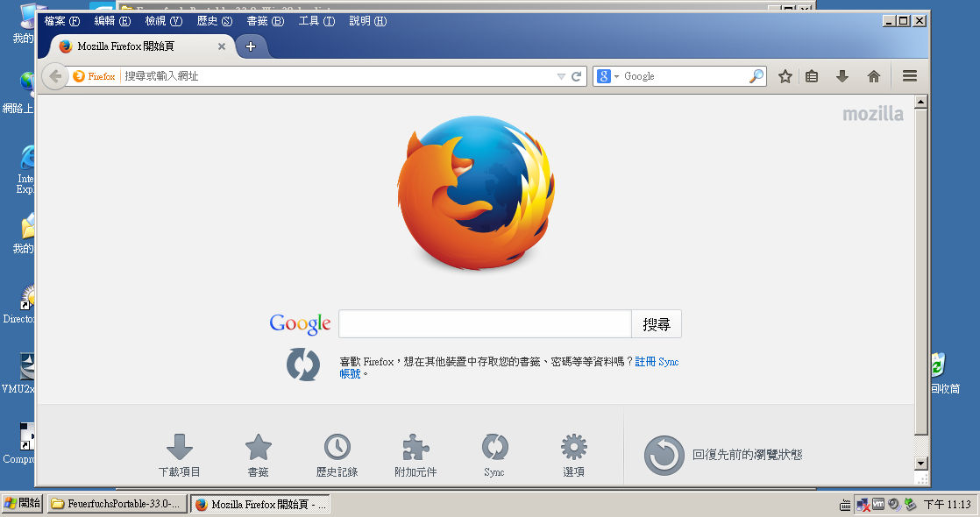Screen dimensions: 980x517
Task: Open the 檢視 (V) menu
Action: click(x=164, y=21)
